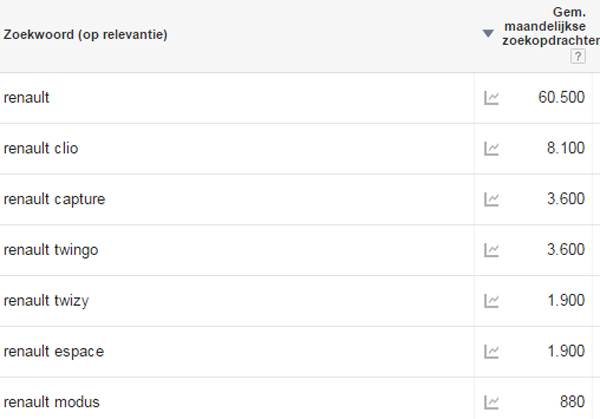Click the question mark help icon
Viewport: 600px width, 419px height.
pos(578,57)
